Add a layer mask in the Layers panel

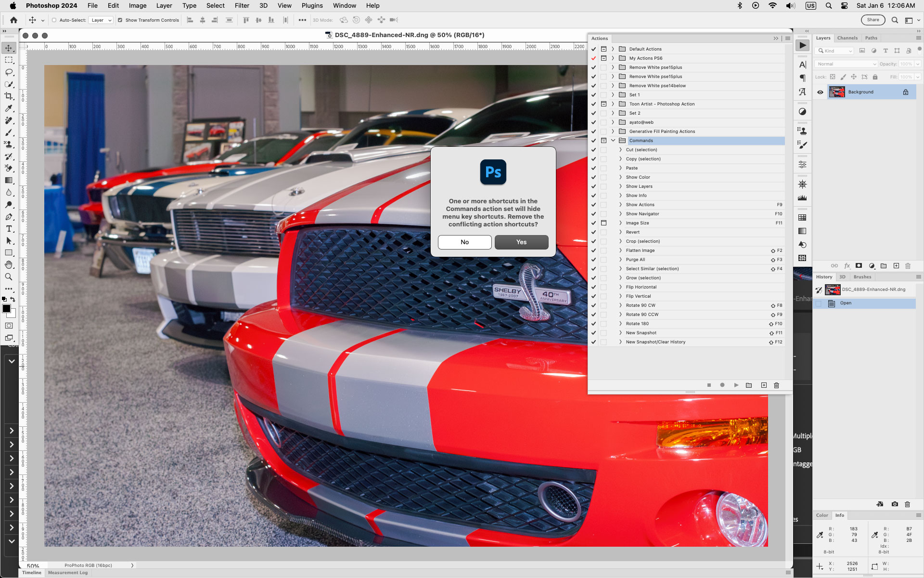[x=859, y=266]
